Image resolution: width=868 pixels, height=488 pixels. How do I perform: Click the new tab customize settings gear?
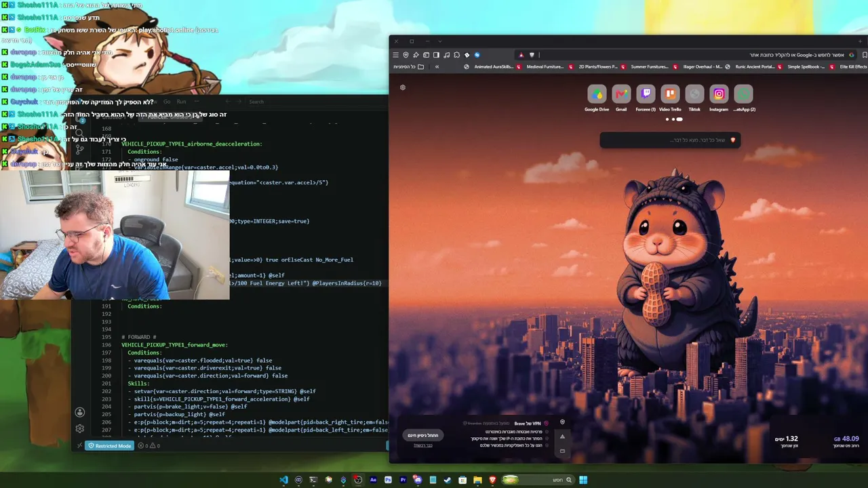[x=403, y=87]
